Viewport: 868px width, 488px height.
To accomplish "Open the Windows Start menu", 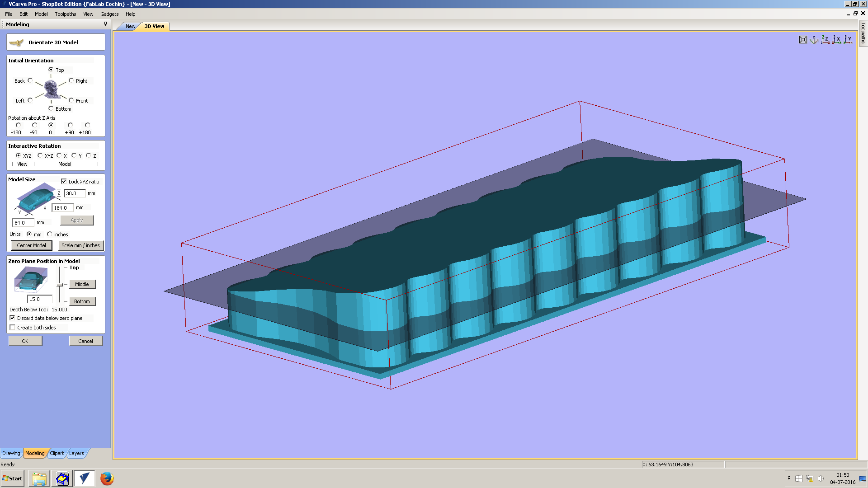I will [13, 479].
